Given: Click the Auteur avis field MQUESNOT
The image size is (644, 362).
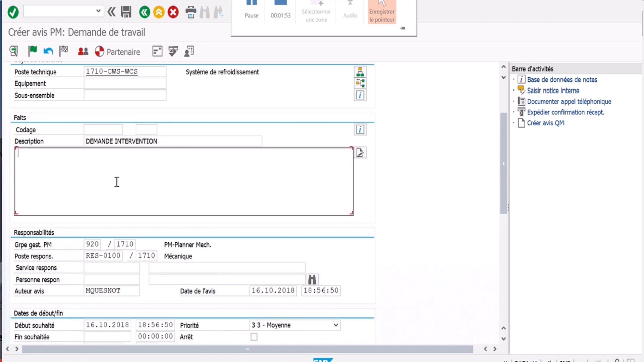Looking at the screenshot, I should 112,291.
